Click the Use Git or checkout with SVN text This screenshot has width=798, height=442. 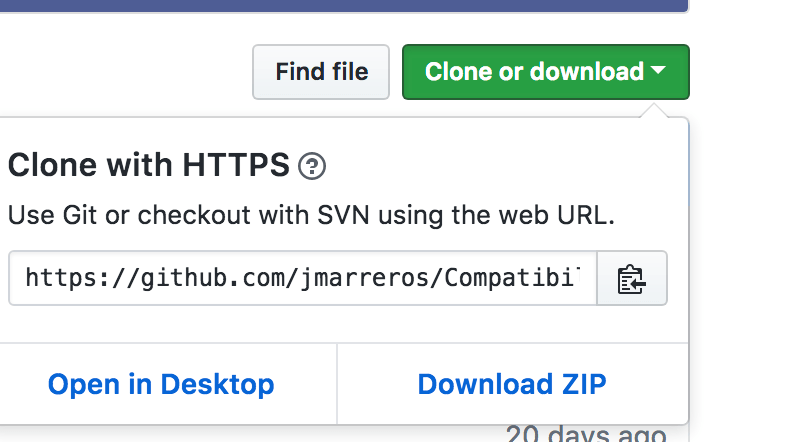tap(311, 215)
